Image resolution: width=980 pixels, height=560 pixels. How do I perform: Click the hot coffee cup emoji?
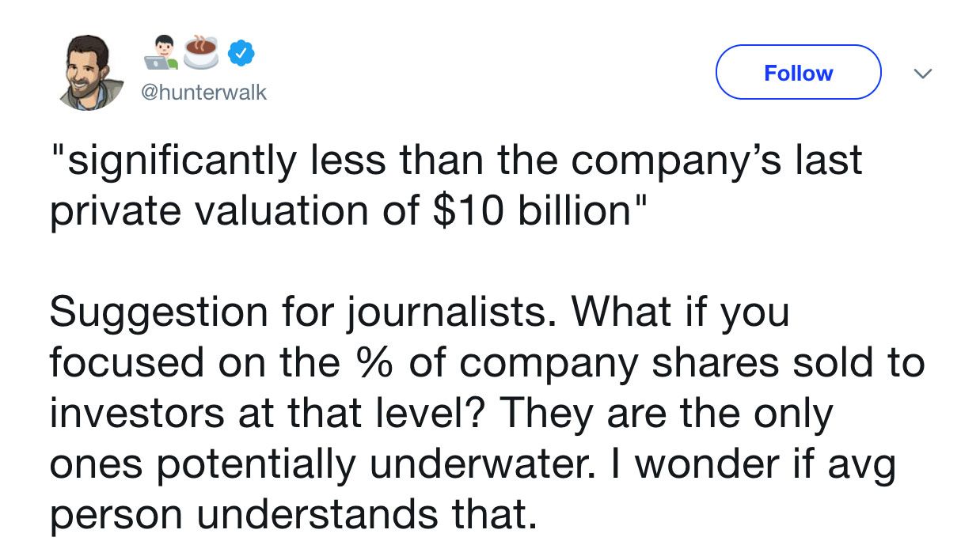click(x=203, y=51)
